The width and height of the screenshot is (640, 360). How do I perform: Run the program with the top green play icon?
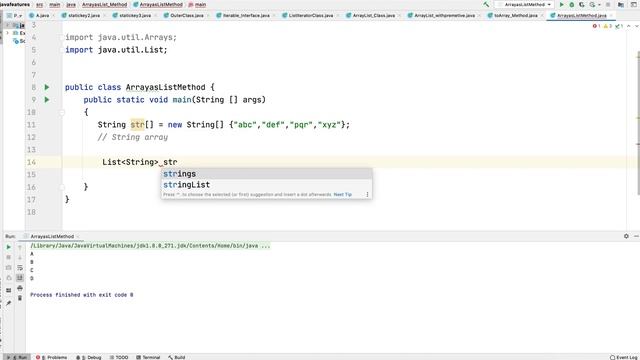[x=562, y=4]
